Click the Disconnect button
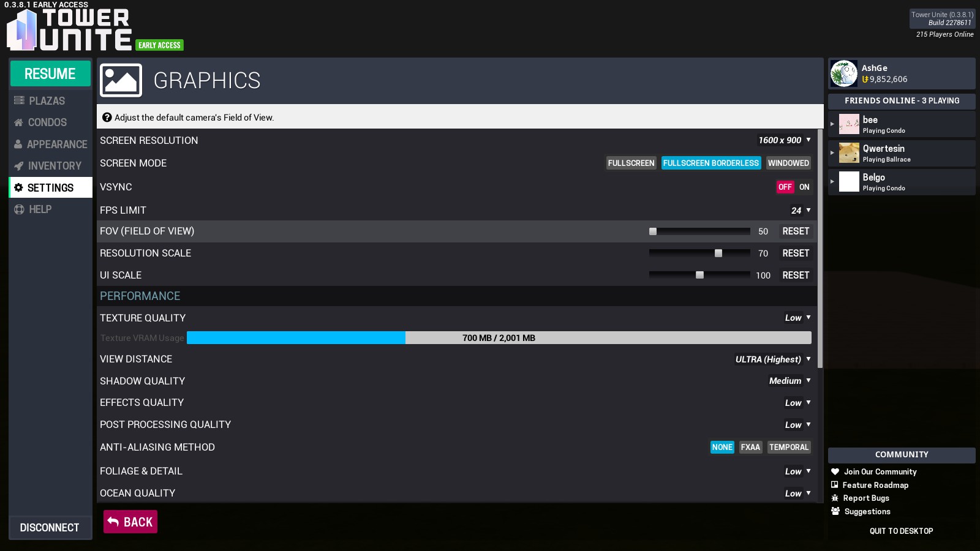 [x=50, y=528]
